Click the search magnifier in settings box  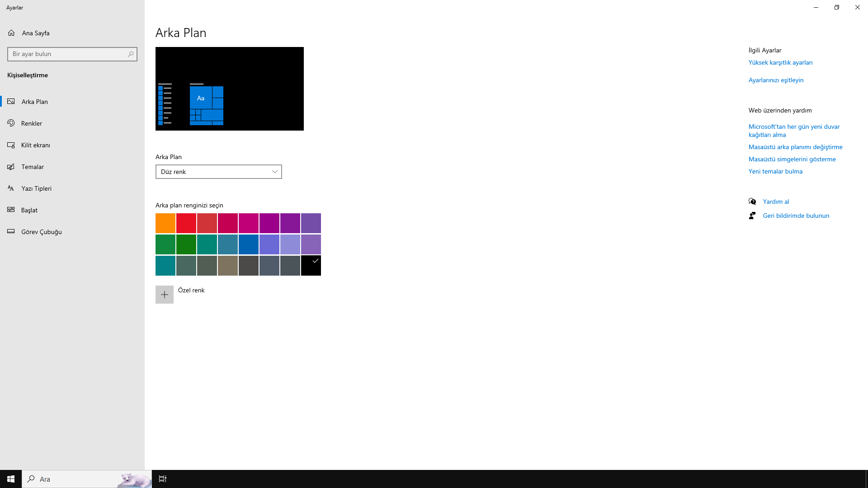click(131, 54)
